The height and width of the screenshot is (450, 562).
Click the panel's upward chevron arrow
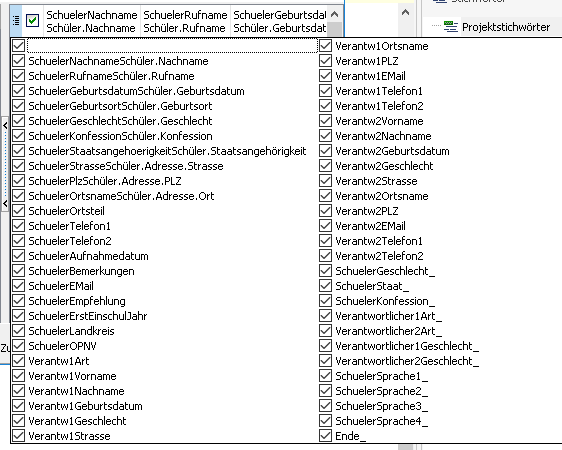coord(405,13)
